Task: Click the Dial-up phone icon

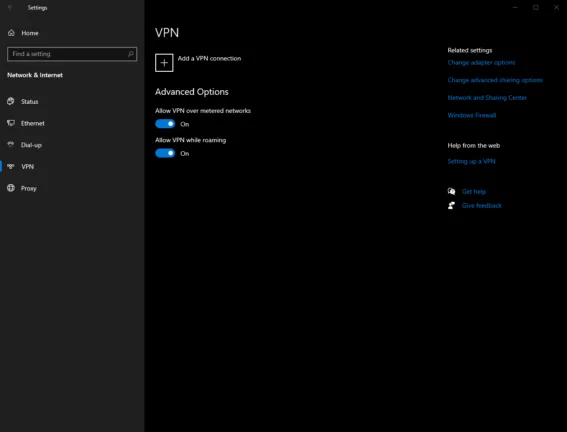Action: 11,145
